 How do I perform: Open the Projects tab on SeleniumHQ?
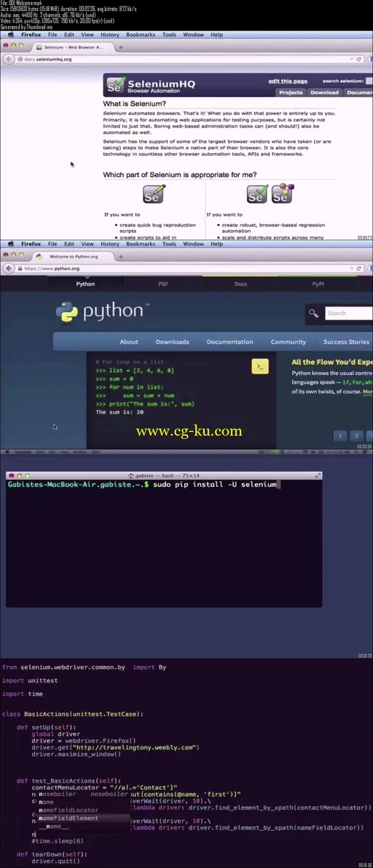[x=291, y=92]
